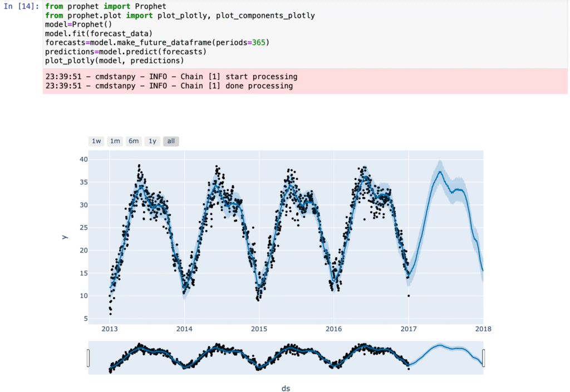Click inside the range slider mini chart

[x=286, y=358]
